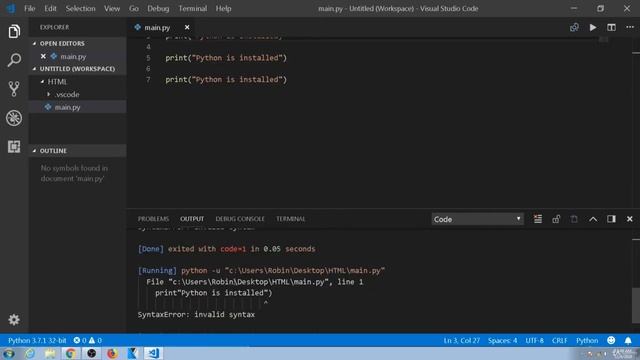640x360 pixels.
Task: Clear the output panel
Action: pyautogui.click(x=538, y=219)
